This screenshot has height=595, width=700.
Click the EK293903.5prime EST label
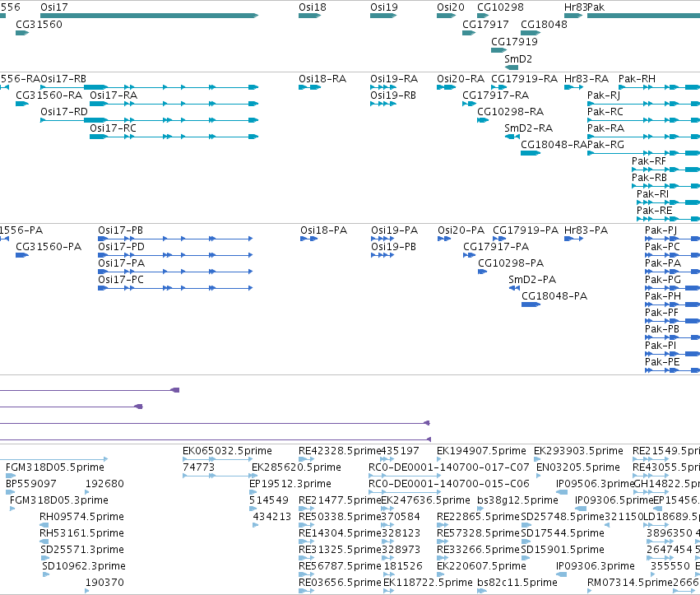(x=578, y=451)
